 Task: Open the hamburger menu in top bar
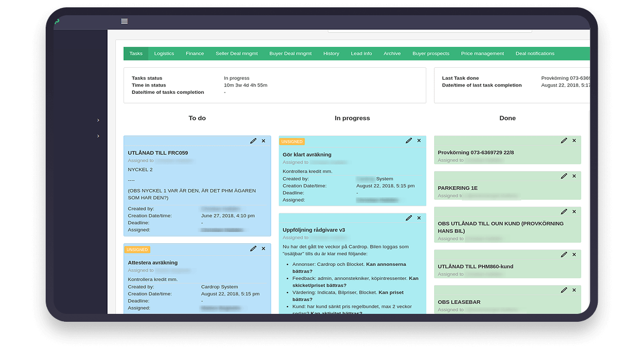tap(124, 21)
